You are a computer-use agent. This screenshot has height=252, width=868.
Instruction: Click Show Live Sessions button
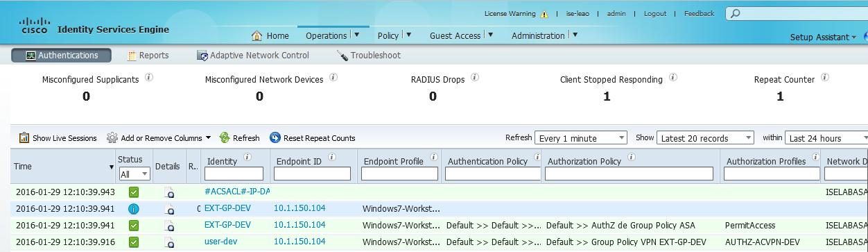[x=58, y=138]
